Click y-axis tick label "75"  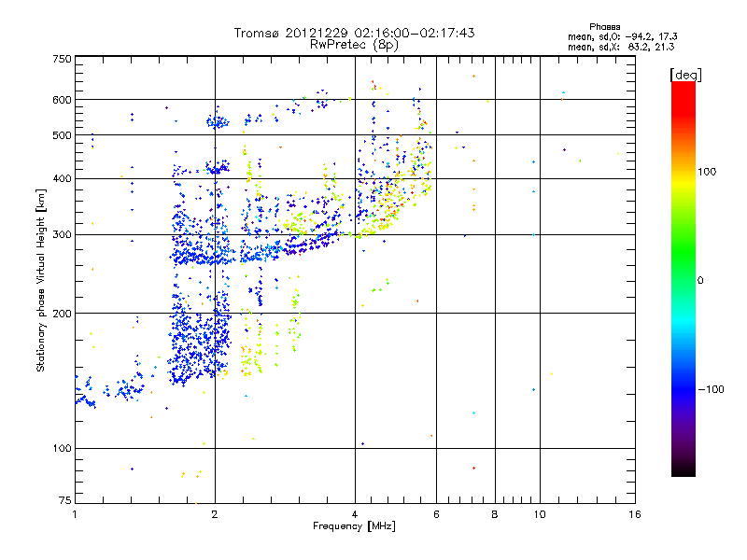(65, 500)
